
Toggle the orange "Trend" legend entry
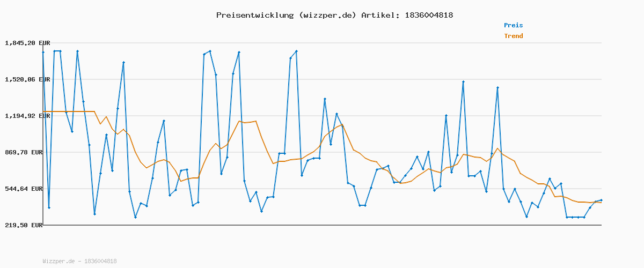(513, 36)
